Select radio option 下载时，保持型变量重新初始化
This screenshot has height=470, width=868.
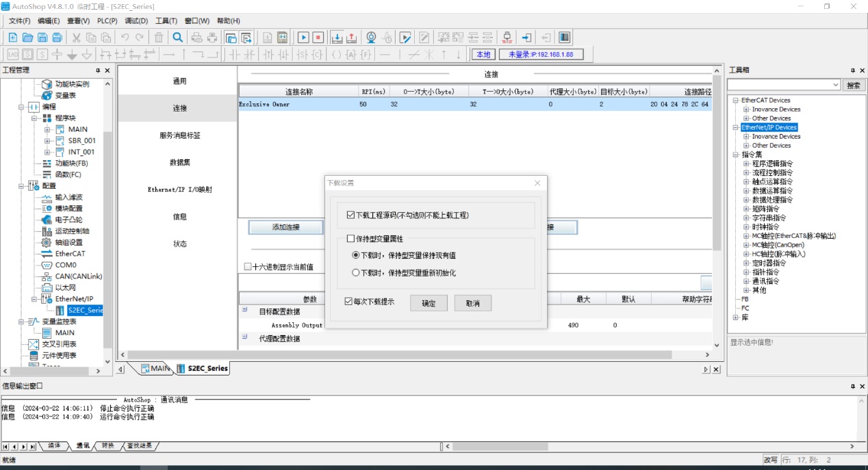click(356, 272)
